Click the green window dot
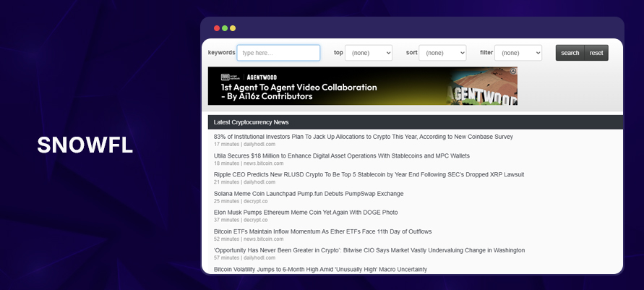644x290 pixels. tap(225, 28)
